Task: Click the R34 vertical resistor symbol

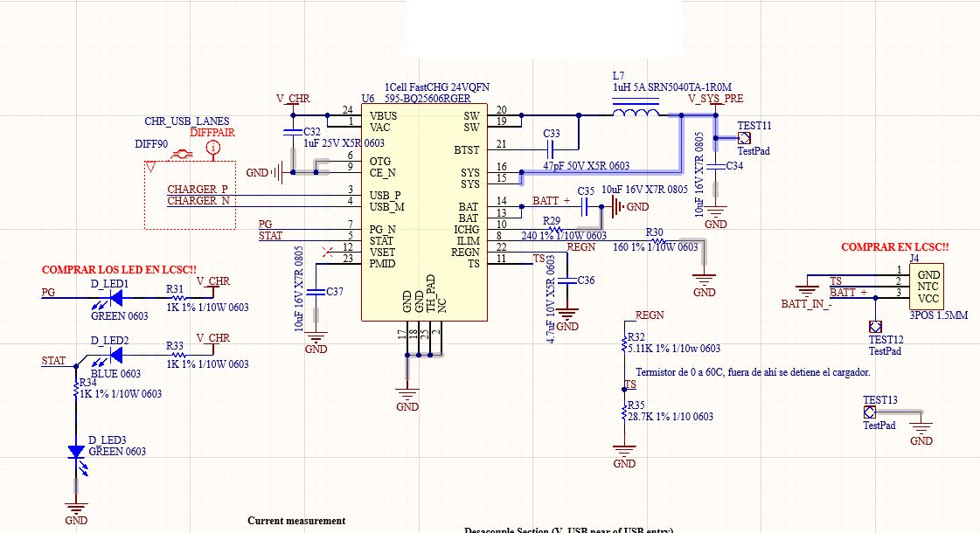Action: click(x=76, y=389)
